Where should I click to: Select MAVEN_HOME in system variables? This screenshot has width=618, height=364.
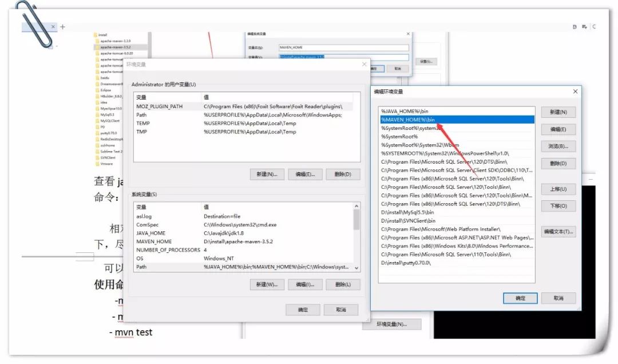point(154,242)
